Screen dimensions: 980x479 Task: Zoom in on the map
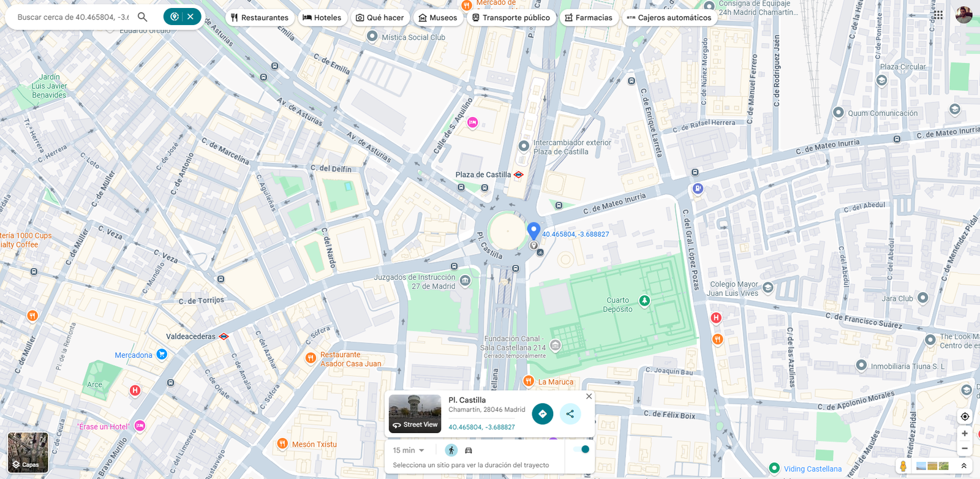pos(965,434)
